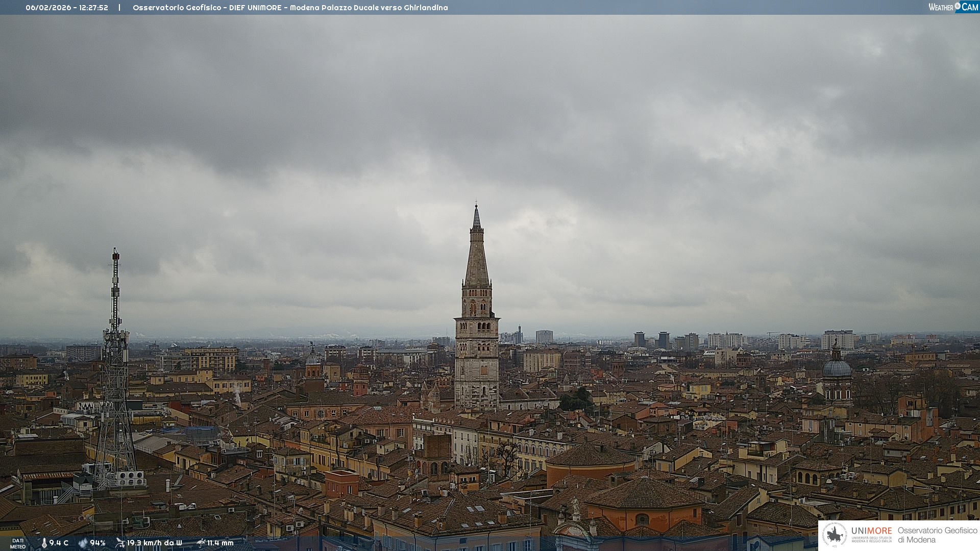Click Osservatorio Geofisico di Modena text
Image resolution: width=980 pixels, height=551 pixels.
coord(937,535)
